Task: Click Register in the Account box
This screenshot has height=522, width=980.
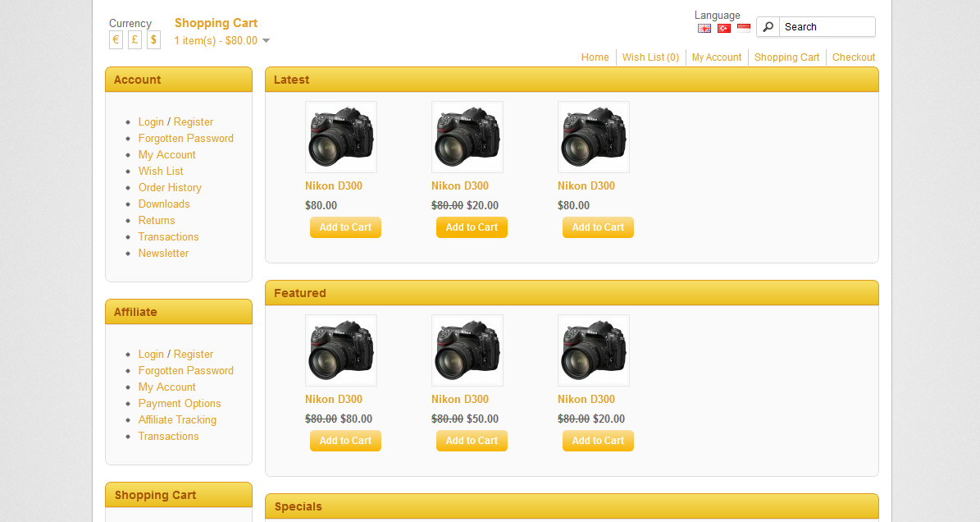Action: (193, 122)
